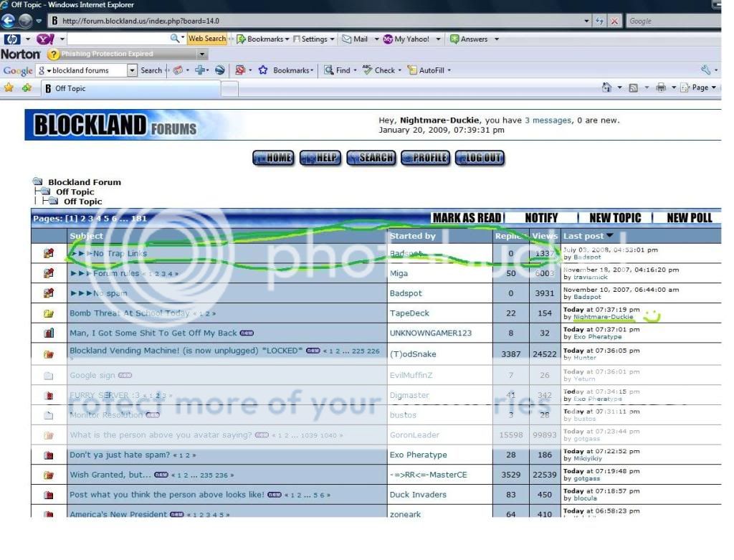This screenshot has width=734, height=560.
Task: Click the Print icon in IE command bar
Action: [x=661, y=87]
